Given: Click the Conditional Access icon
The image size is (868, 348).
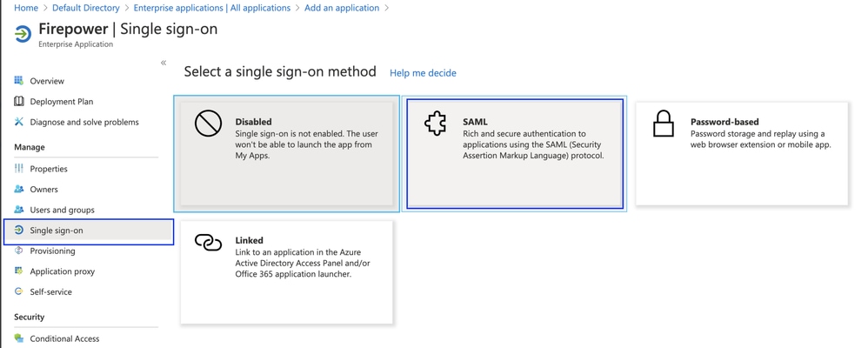Looking at the screenshot, I should click(19, 338).
